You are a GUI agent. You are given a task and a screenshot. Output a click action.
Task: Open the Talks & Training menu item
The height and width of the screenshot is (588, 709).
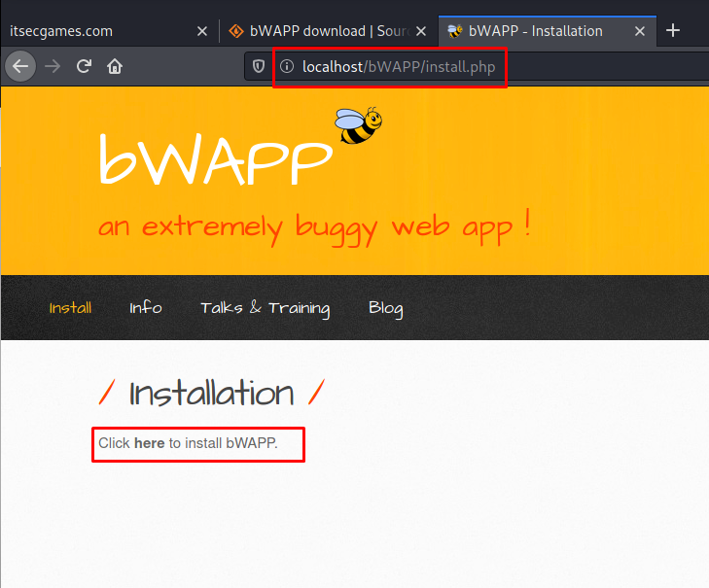coord(265,309)
